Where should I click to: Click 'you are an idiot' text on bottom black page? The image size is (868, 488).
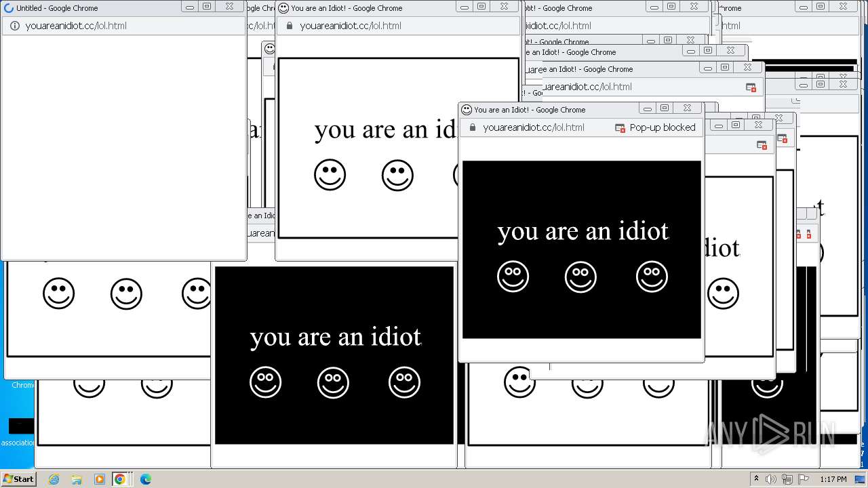(x=336, y=337)
